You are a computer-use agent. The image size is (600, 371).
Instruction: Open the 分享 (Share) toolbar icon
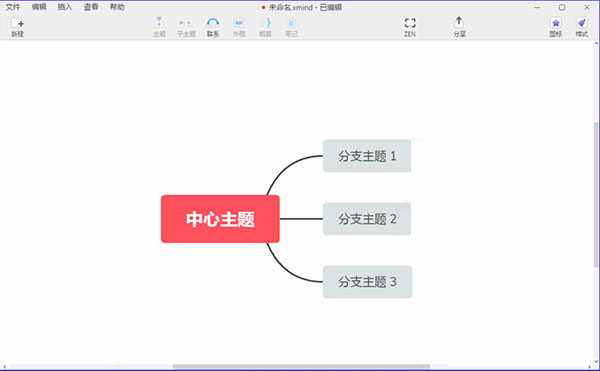click(x=459, y=27)
